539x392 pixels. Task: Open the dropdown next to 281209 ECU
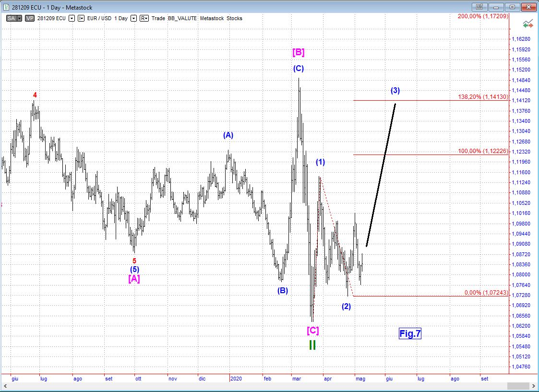coord(72,18)
